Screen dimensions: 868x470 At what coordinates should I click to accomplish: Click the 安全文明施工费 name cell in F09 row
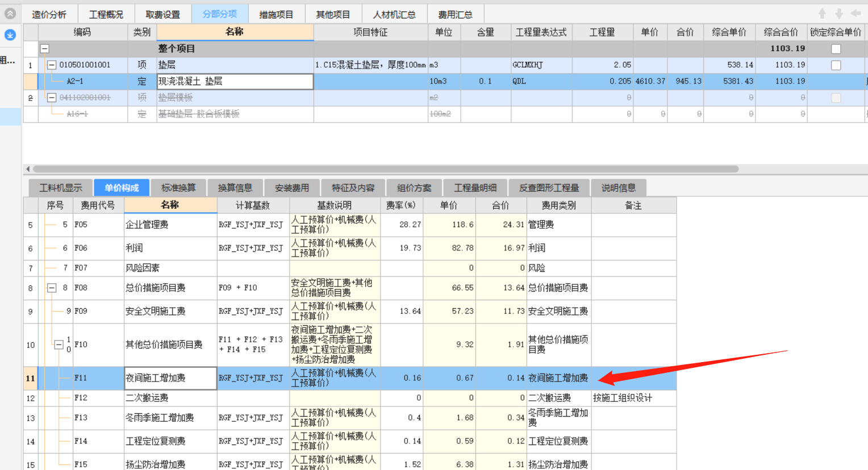[x=170, y=311]
